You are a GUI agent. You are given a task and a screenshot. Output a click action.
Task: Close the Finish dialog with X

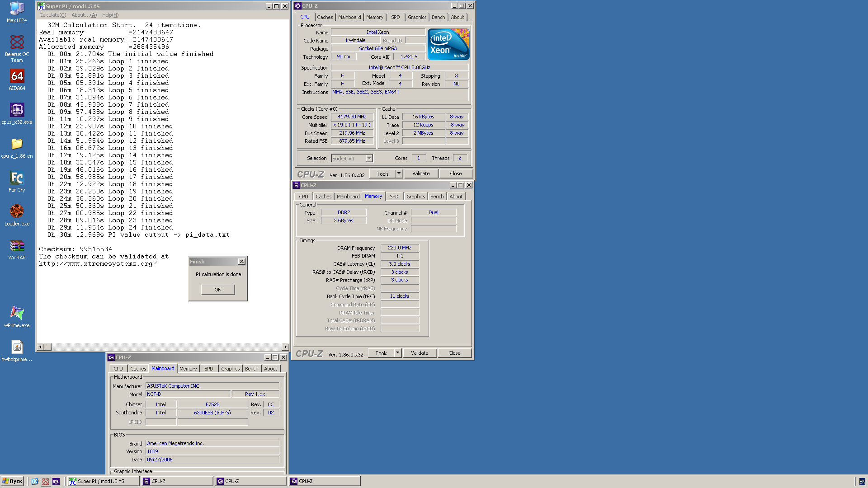click(242, 262)
